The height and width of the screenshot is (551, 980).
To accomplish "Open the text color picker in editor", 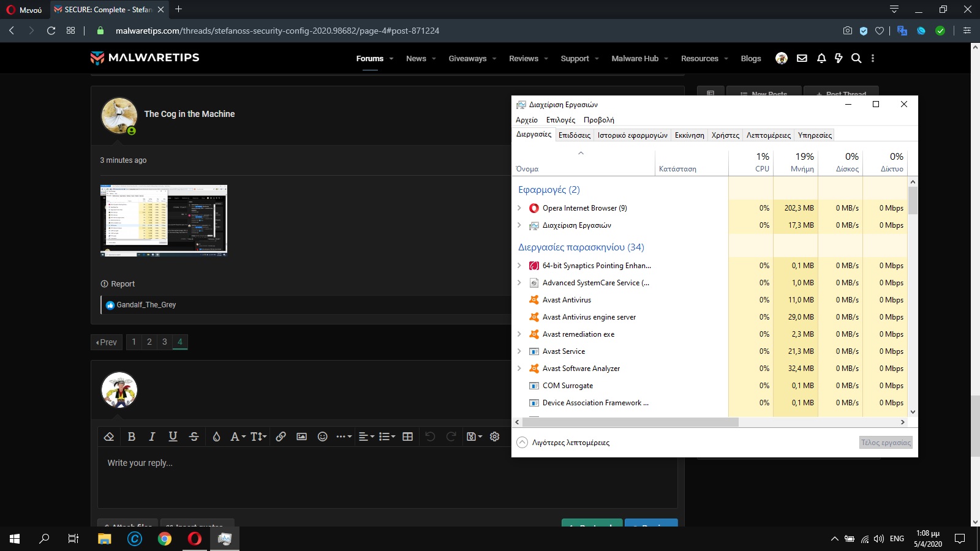I will point(216,437).
